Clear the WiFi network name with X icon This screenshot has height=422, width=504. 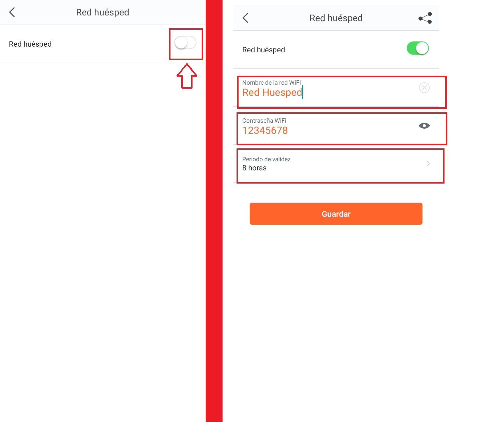coord(424,88)
